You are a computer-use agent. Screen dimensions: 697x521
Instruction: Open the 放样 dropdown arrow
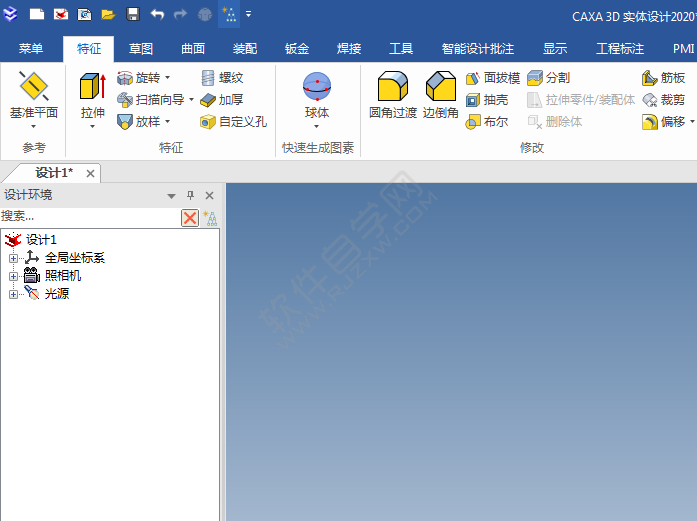(x=168, y=121)
